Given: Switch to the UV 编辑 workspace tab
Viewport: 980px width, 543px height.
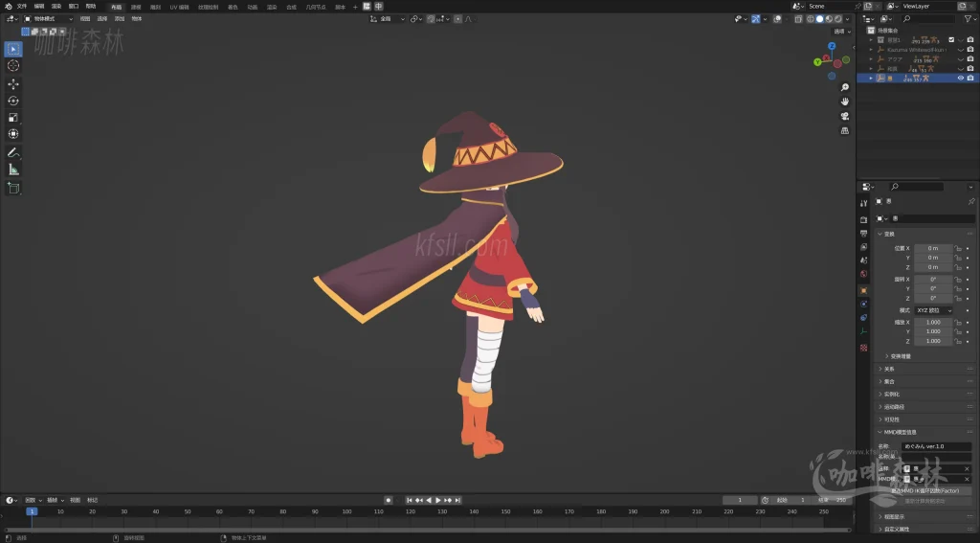Looking at the screenshot, I should point(180,7).
